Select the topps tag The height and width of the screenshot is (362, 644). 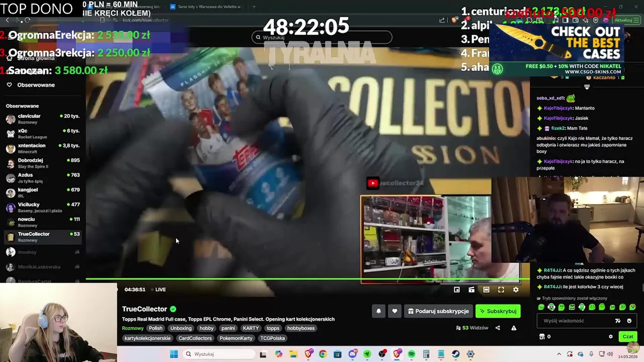tap(273, 328)
